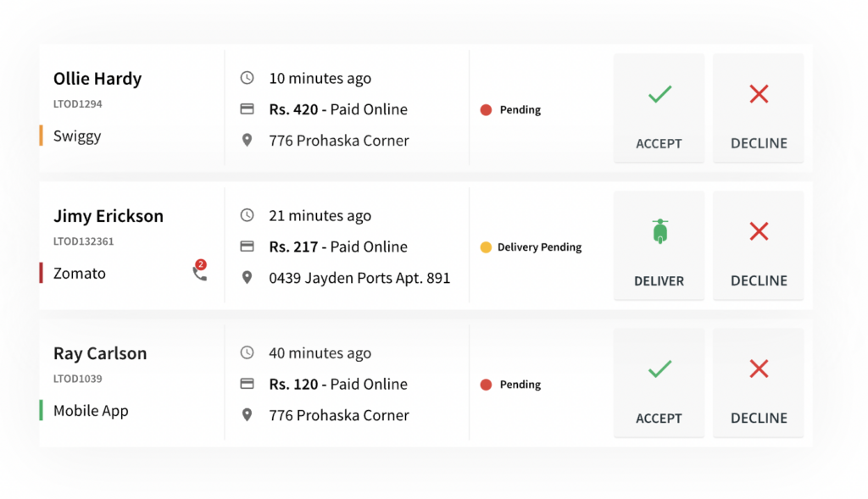The height and width of the screenshot is (499, 868).
Task: Select order ID LTOD1294
Action: tap(77, 104)
